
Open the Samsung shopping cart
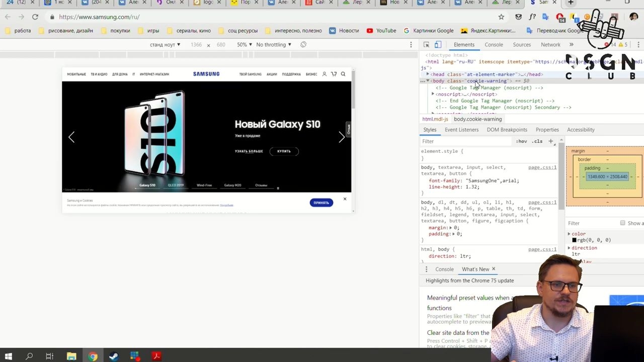click(x=334, y=74)
